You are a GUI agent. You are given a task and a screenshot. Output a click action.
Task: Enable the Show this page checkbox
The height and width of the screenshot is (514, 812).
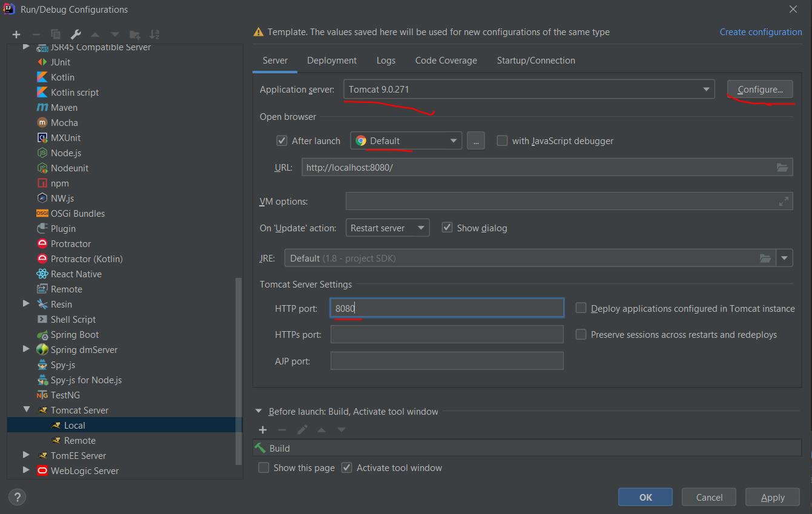[x=263, y=467]
